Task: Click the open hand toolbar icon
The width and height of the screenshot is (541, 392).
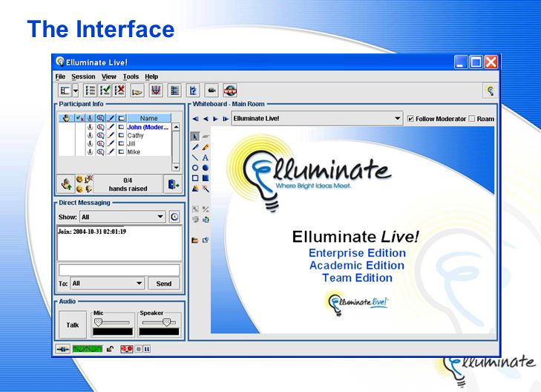Action: click(x=137, y=91)
